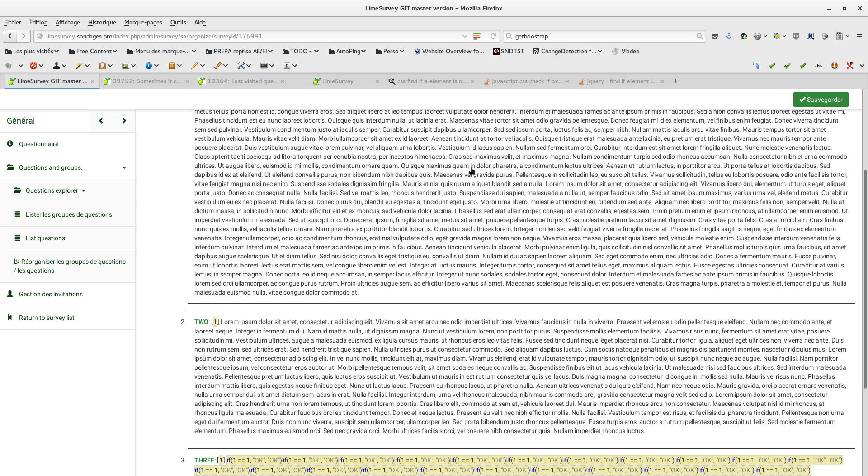Click Return to survey list
This screenshot has height=476, width=868.
click(67, 318)
